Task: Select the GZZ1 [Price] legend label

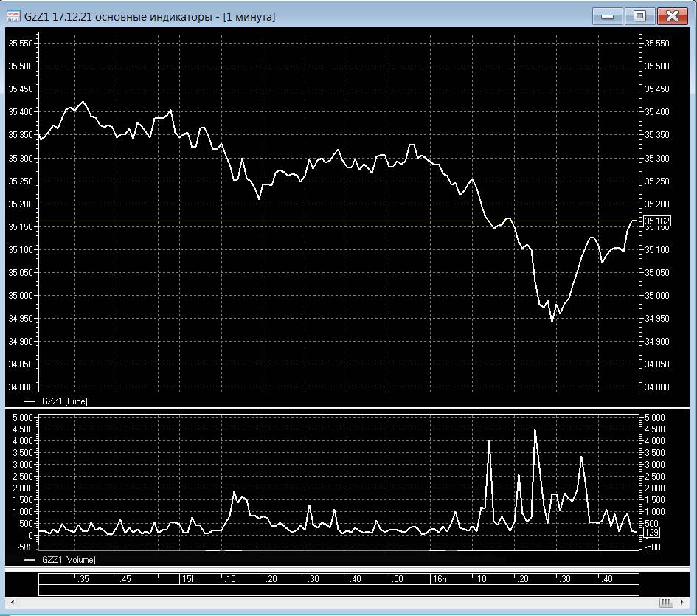Action: (64, 401)
